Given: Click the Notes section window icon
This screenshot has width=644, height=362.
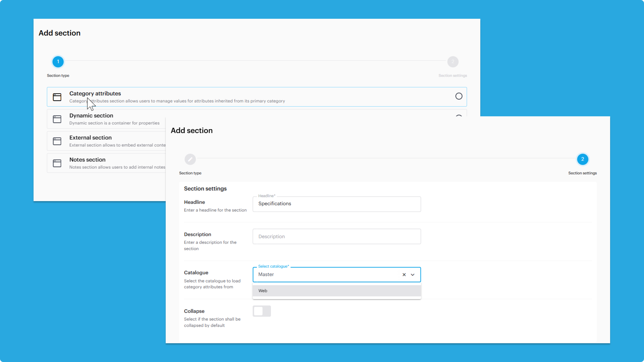Looking at the screenshot, I should tap(57, 163).
